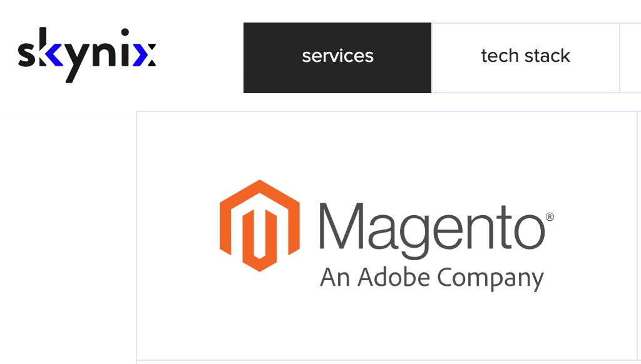Select the services tab

coord(337,58)
